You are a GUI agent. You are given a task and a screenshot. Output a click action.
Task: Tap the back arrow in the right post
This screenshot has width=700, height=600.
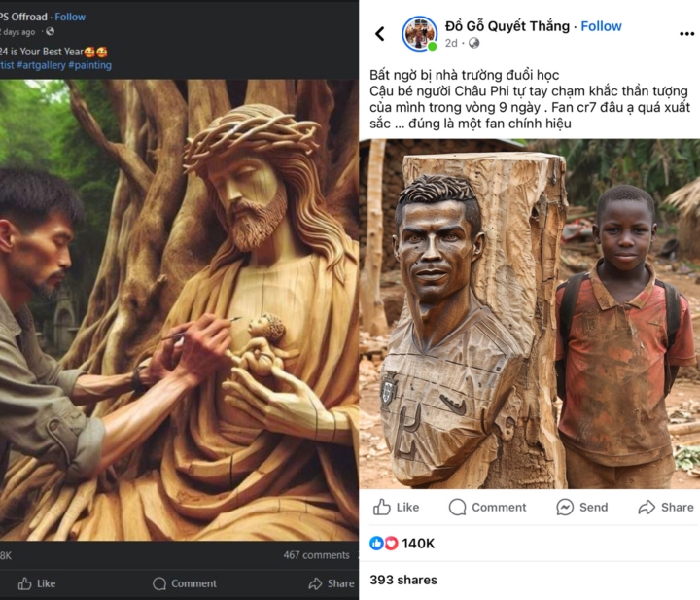[x=379, y=34]
